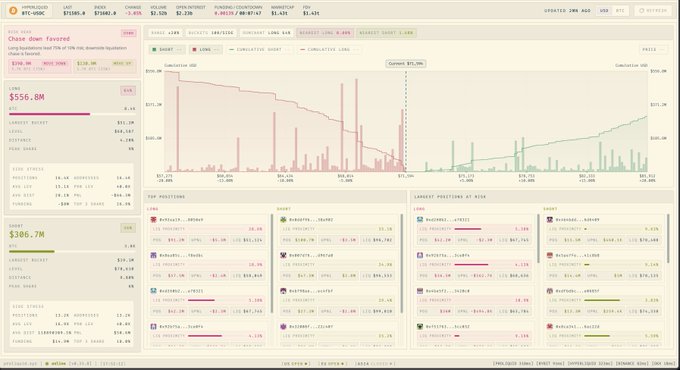Screen dimensions: 680x370
Task: Click the refresh icon in the Refresh button
Action: click(642, 10)
